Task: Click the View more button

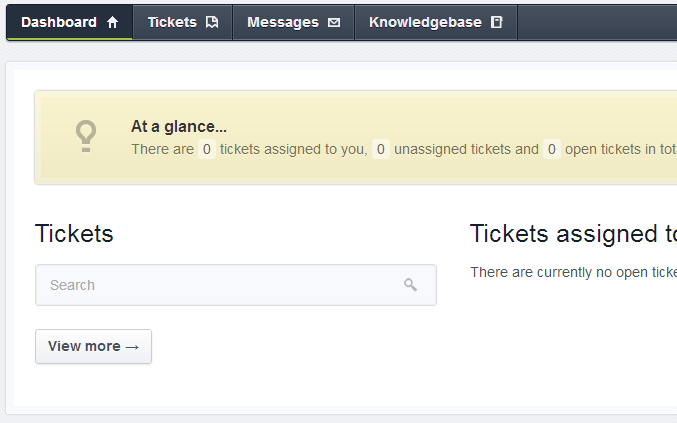Action: 93,346
